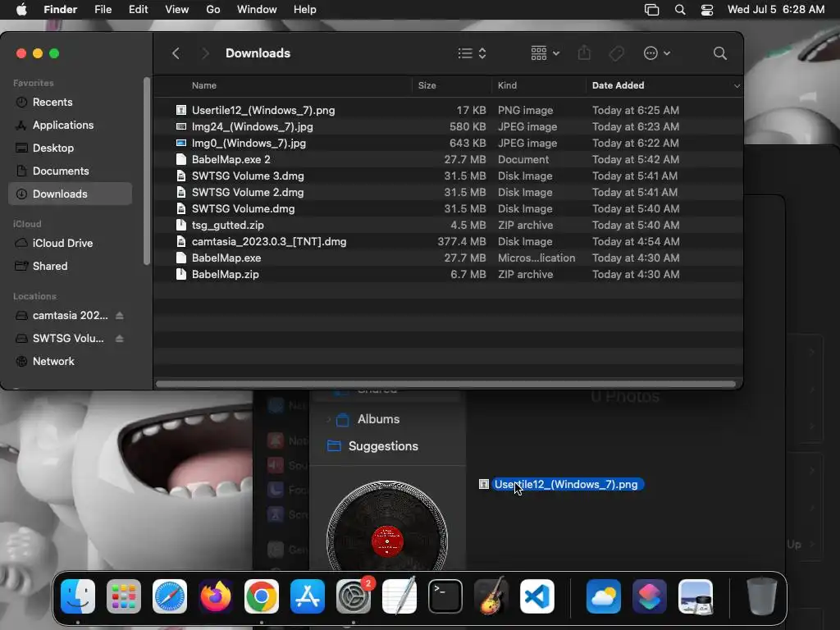
Task: Open the Go menu
Action: [213, 10]
